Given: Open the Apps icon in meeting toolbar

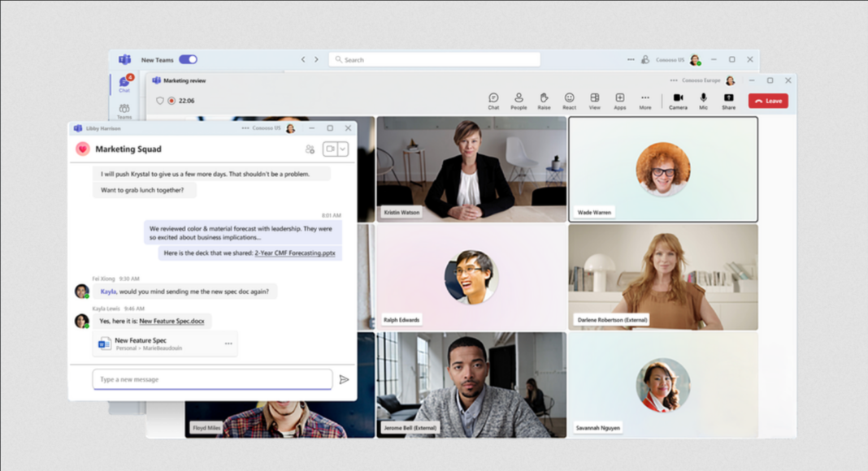Looking at the screenshot, I should 619,100.
